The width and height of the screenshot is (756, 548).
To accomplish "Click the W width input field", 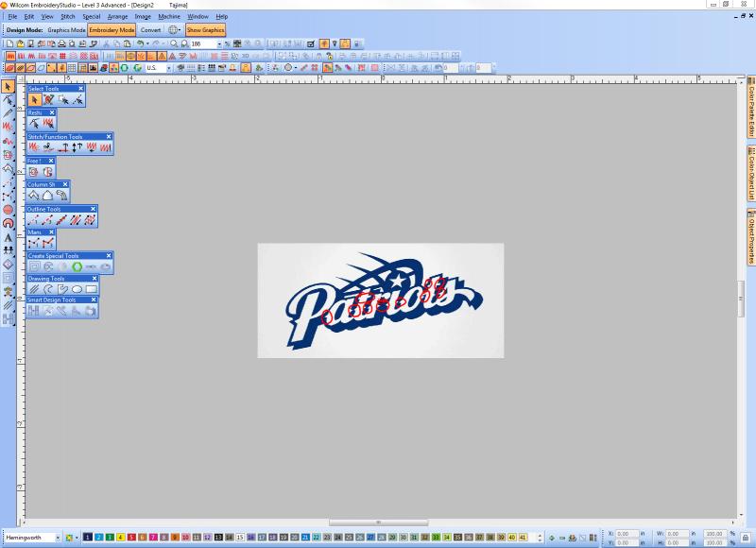I will (677, 534).
